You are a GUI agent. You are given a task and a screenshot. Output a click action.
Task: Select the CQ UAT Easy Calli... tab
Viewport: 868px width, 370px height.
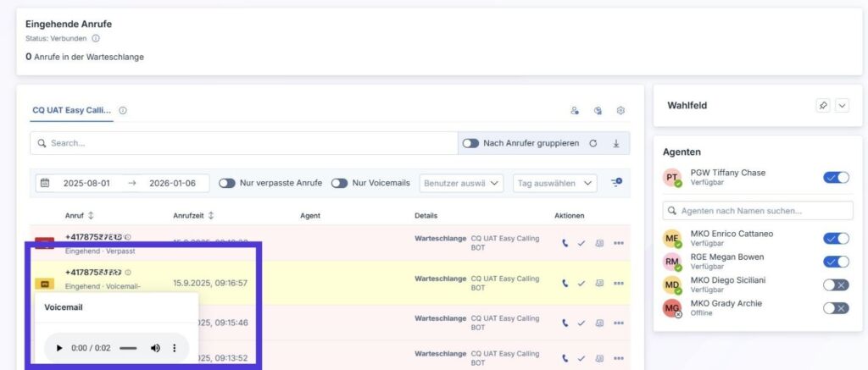point(72,111)
